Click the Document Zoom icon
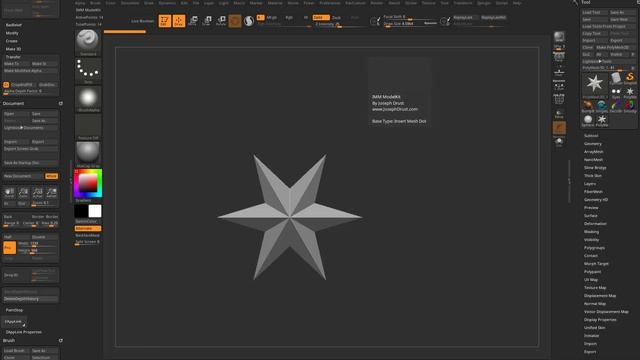This screenshot has height=360, width=640. pos(23,193)
